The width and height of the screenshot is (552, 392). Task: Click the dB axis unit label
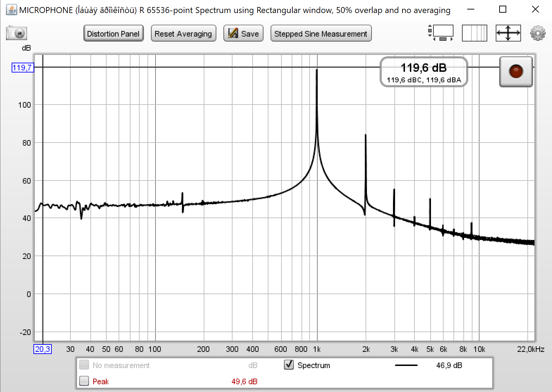[x=26, y=48]
